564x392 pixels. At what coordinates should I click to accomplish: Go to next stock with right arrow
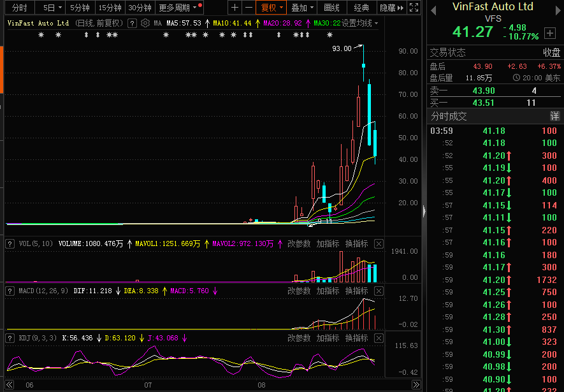(x=558, y=11)
